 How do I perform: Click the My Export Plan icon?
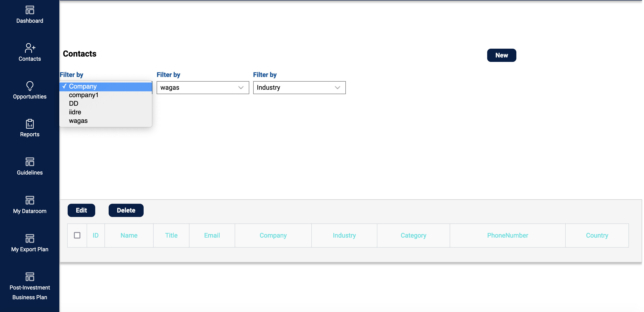pyautogui.click(x=30, y=239)
